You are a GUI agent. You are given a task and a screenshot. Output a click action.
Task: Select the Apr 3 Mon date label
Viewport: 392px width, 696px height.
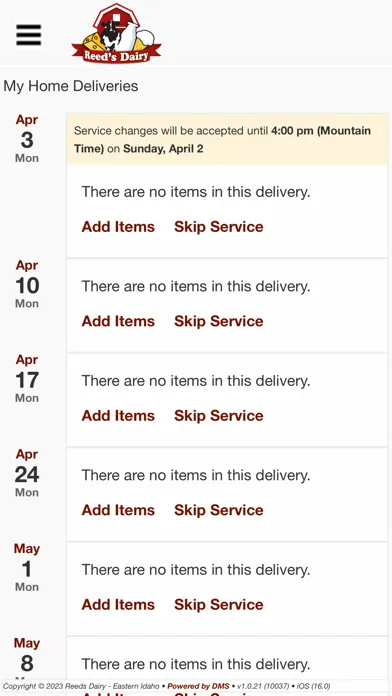[27, 139]
